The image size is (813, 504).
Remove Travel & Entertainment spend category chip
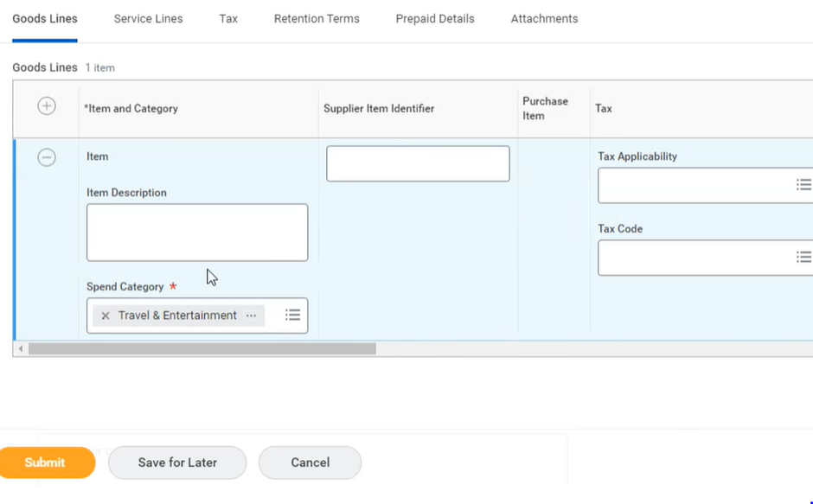pos(106,316)
